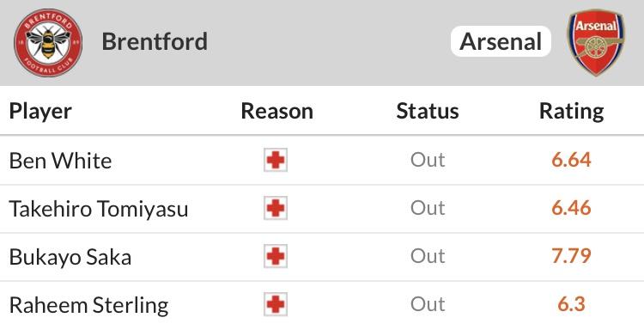Click Ben White's 6.64 rating

571,160
